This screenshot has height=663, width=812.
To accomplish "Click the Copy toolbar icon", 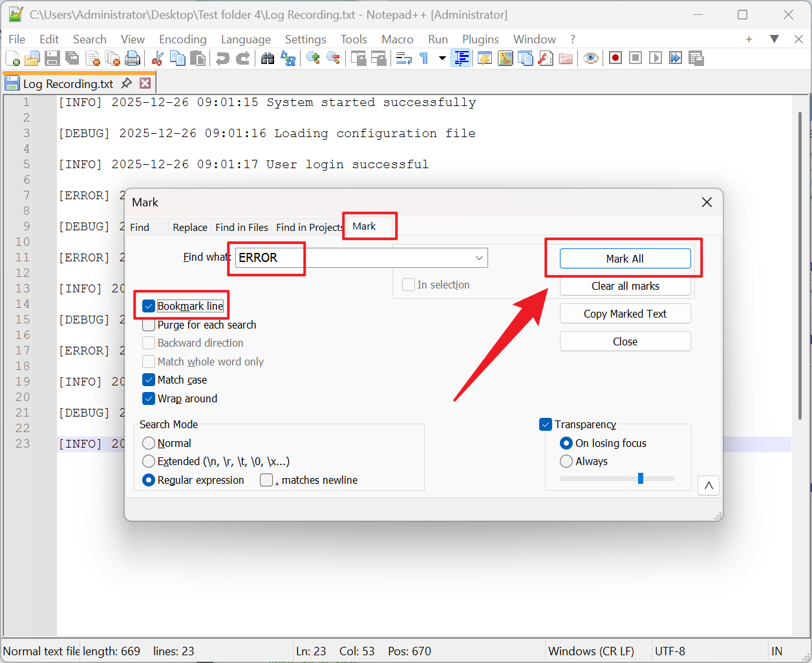I will (x=177, y=59).
